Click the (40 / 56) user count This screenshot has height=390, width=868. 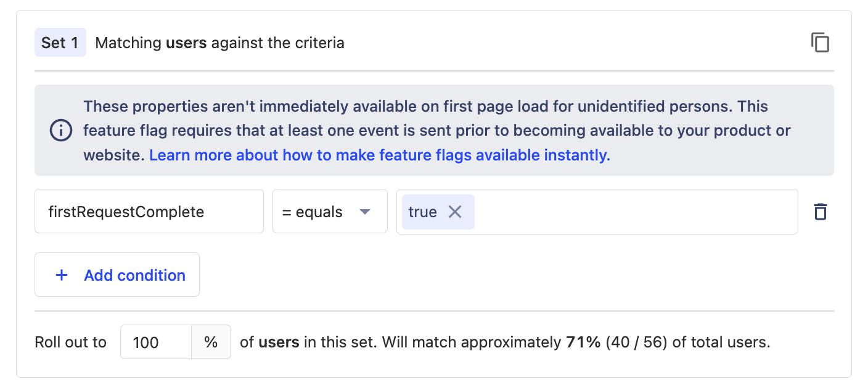pyautogui.click(x=636, y=342)
